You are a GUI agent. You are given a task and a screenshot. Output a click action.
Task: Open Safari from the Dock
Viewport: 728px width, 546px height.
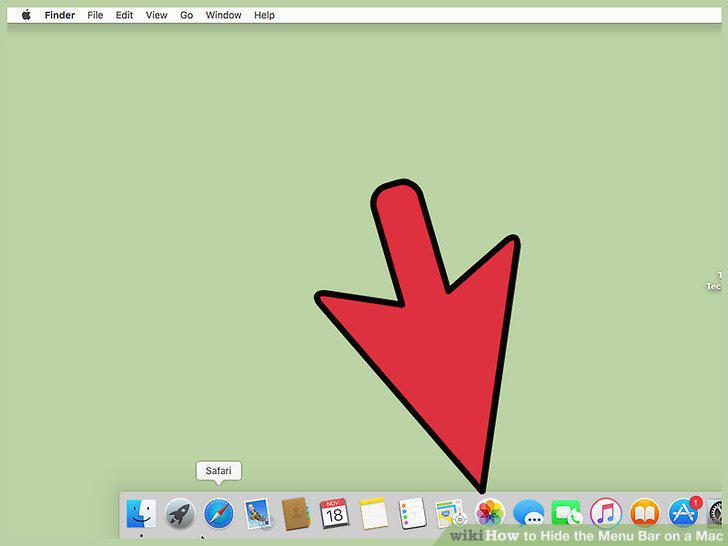click(x=219, y=514)
